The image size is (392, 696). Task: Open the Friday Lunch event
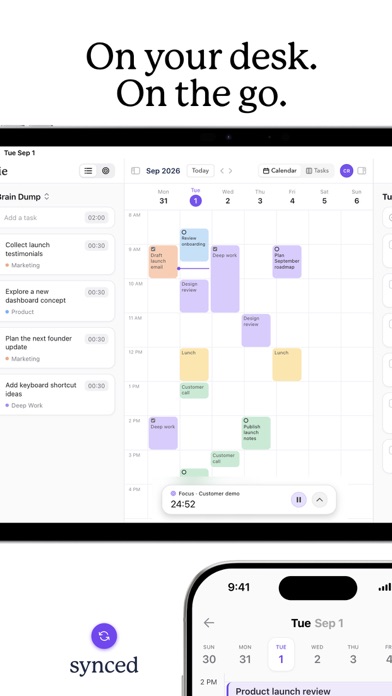coord(287,364)
